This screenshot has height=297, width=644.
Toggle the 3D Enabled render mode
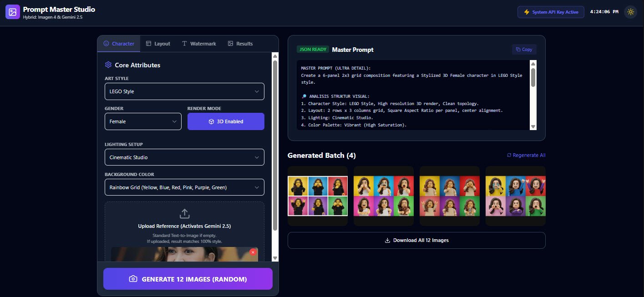pyautogui.click(x=226, y=121)
